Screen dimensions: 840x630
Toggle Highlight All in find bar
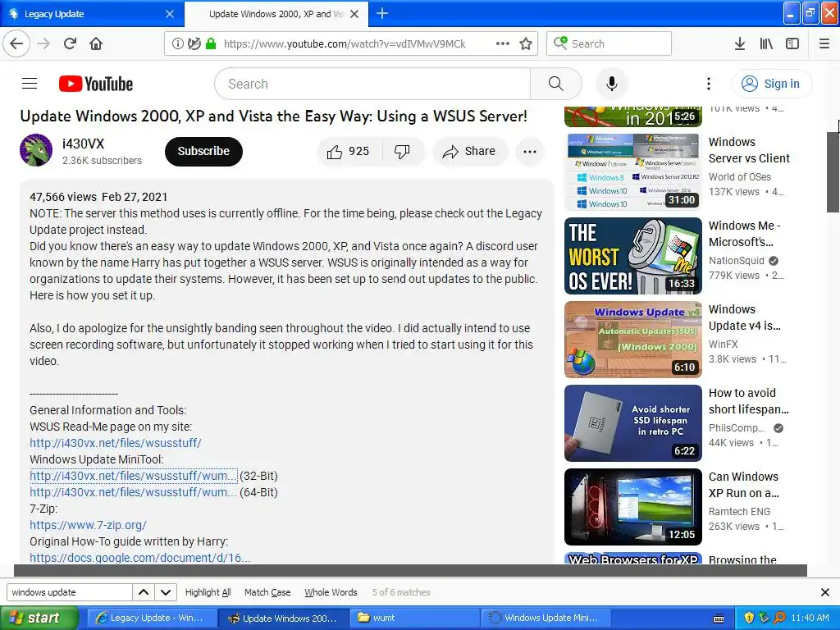click(x=208, y=592)
